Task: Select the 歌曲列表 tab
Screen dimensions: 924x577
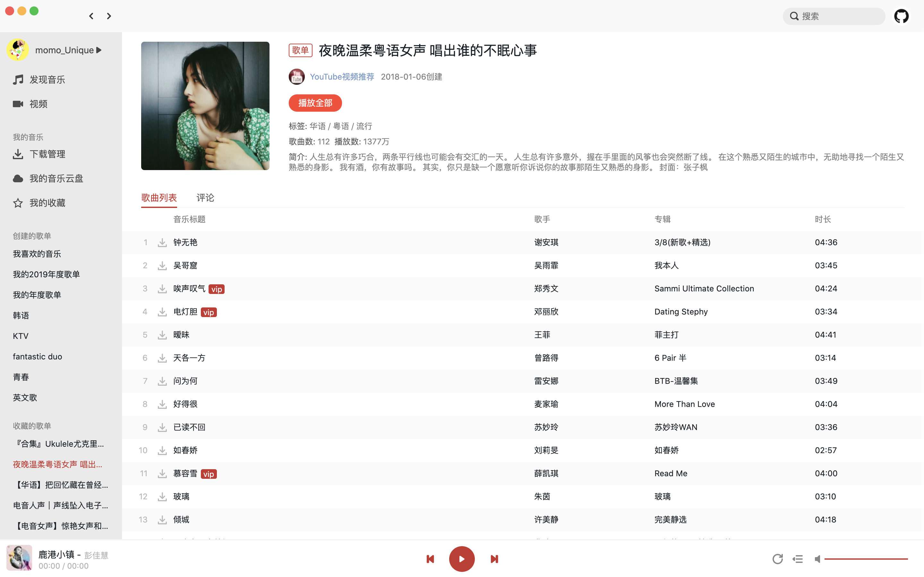Action: (x=159, y=198)
